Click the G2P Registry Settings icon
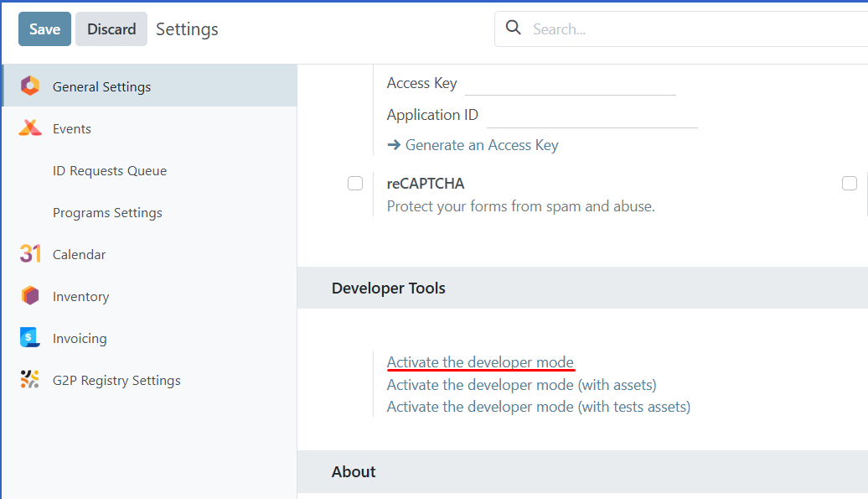The image size is (868, 499). (29, 379)
